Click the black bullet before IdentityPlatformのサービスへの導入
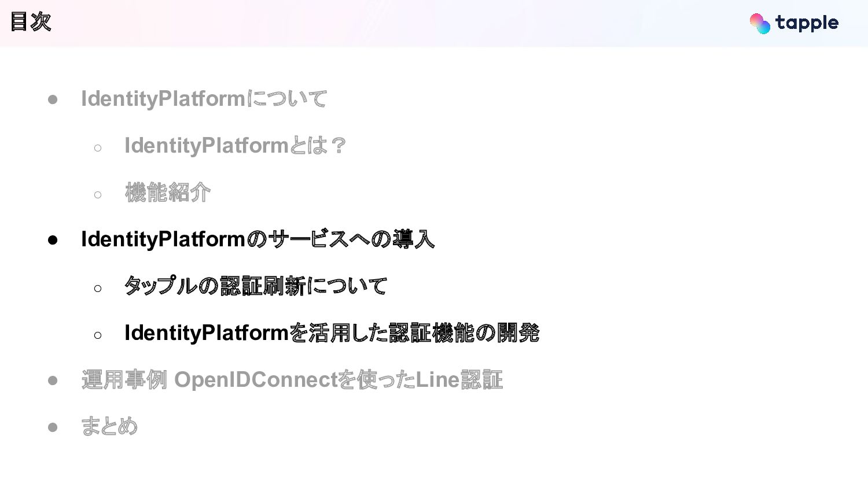This screenshot has height=488, width=868. 53,241
